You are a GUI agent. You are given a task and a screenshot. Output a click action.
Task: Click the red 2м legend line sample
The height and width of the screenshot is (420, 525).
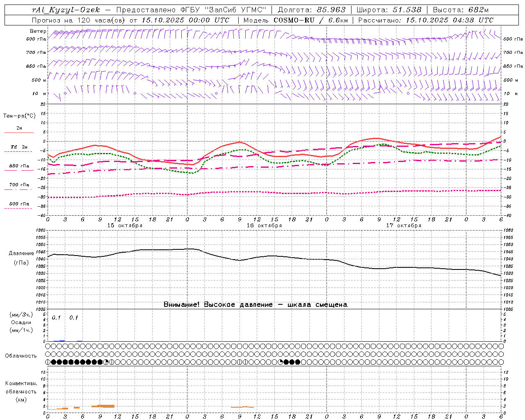pos(19,133)
